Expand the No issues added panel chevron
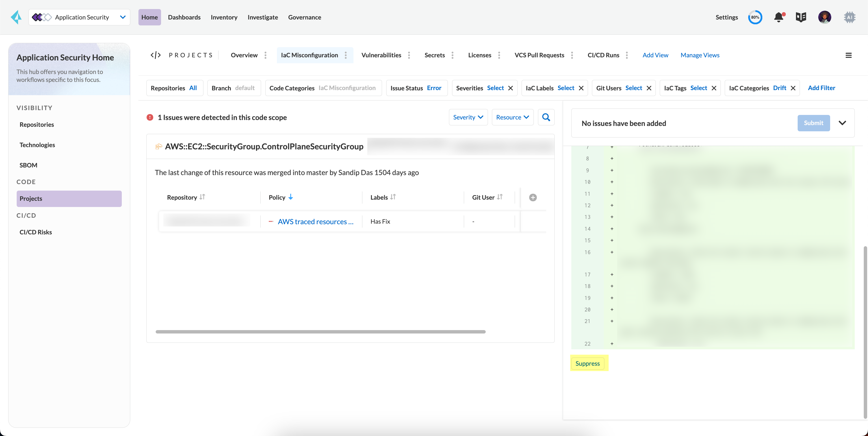The width and height of the screenshot is (868, 436). pyautogui.click(x=842, y=123)
